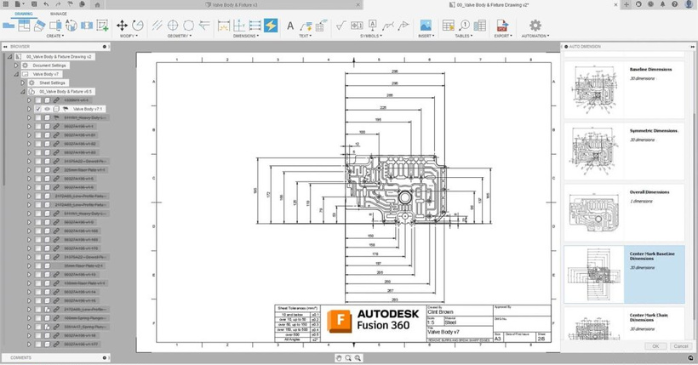
Task: Click the Zoom magnifier tool at bottom
Action: 349,358
